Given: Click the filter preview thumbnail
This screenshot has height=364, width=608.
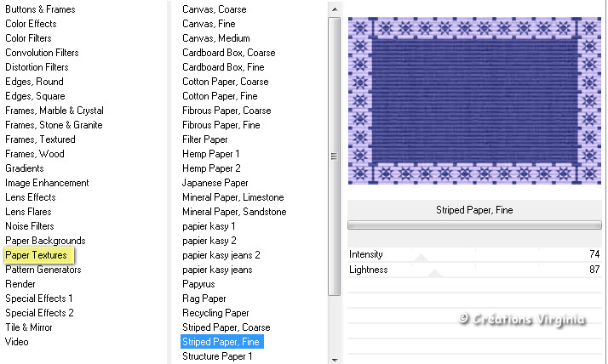Looking at the screenshot, I should (x=474, y=100).
